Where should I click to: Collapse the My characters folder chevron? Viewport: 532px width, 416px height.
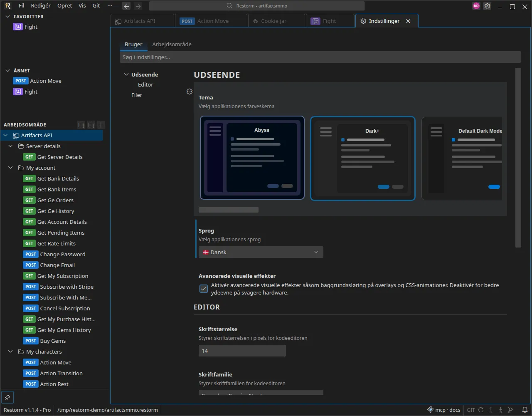pyautogui.click(x=11, y=352)
